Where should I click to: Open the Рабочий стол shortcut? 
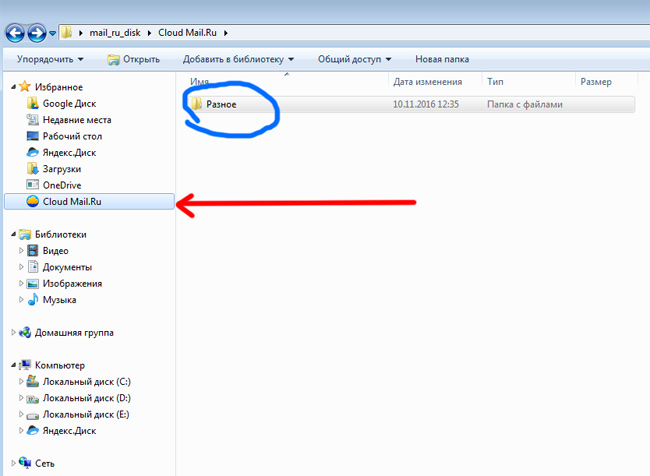tap(71, 136)
